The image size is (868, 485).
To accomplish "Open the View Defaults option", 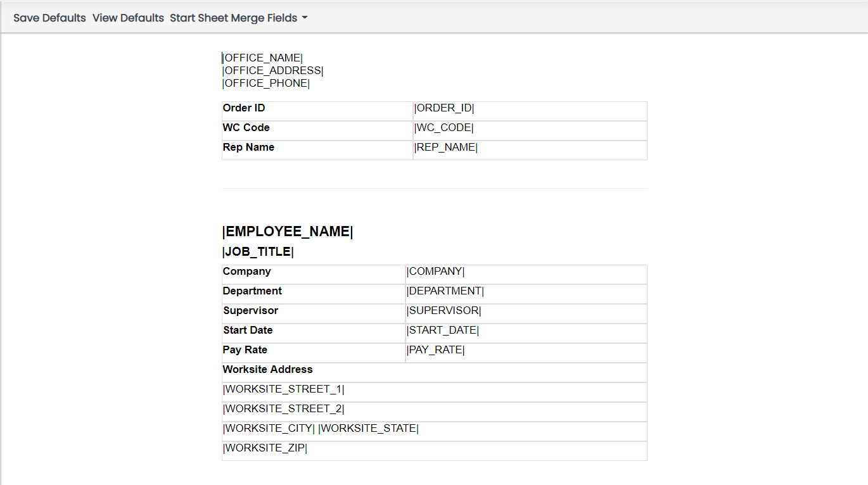I will 128,18.
